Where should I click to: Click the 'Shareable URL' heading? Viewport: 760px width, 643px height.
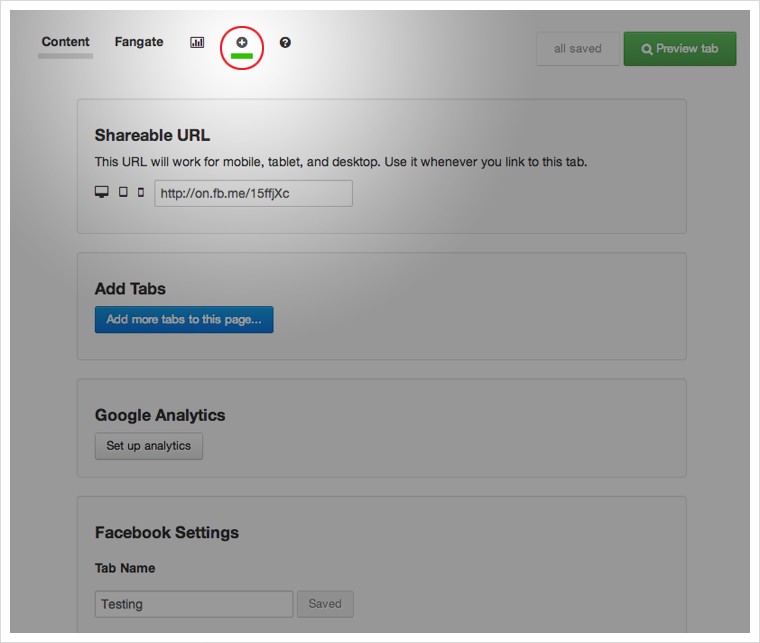pos(152,135)
